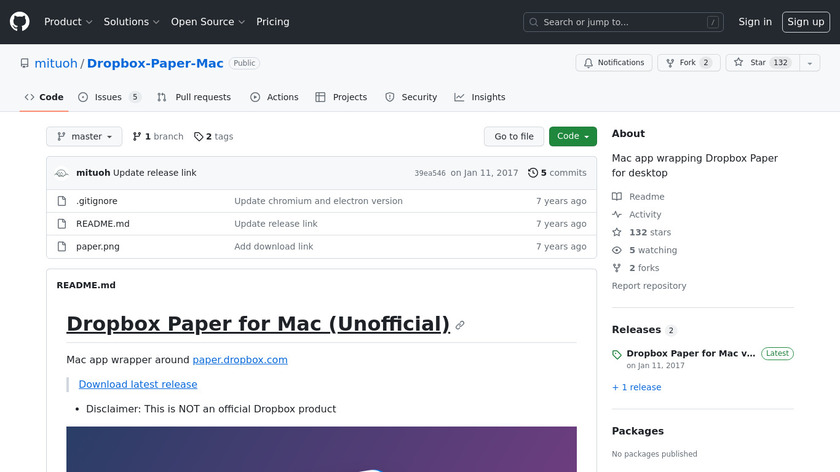Click the heading anchor link icon
840x472 pixels.
point(460,325)
